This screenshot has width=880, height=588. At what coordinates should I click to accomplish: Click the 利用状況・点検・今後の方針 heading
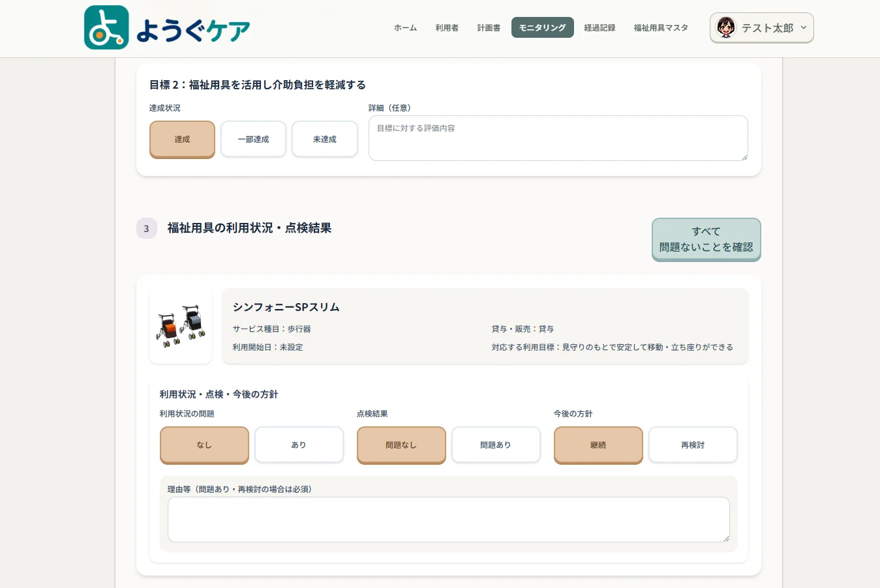point(219,394)
